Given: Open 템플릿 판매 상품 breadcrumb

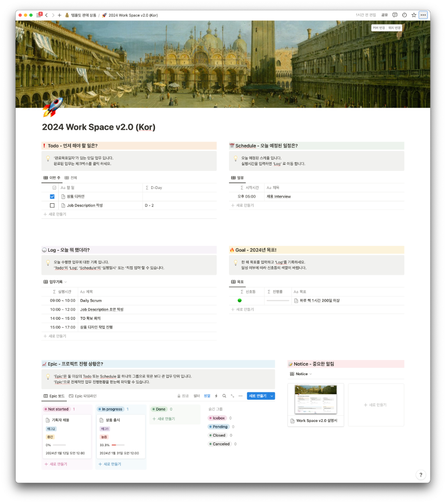Looking at the screenshot, I should click(81, 15).
